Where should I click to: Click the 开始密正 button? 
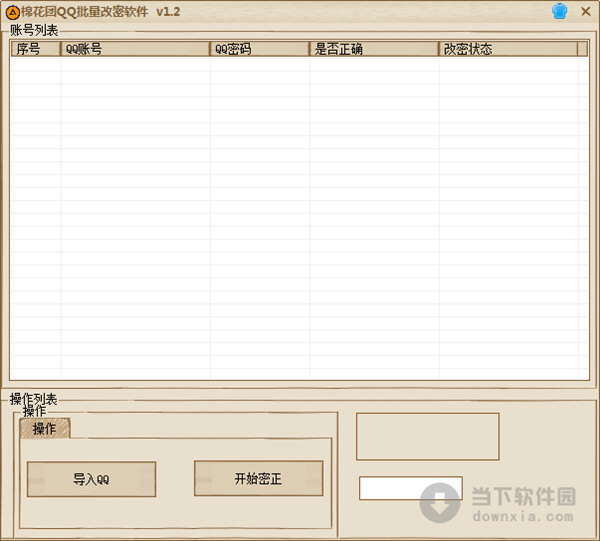click(259, 478)
